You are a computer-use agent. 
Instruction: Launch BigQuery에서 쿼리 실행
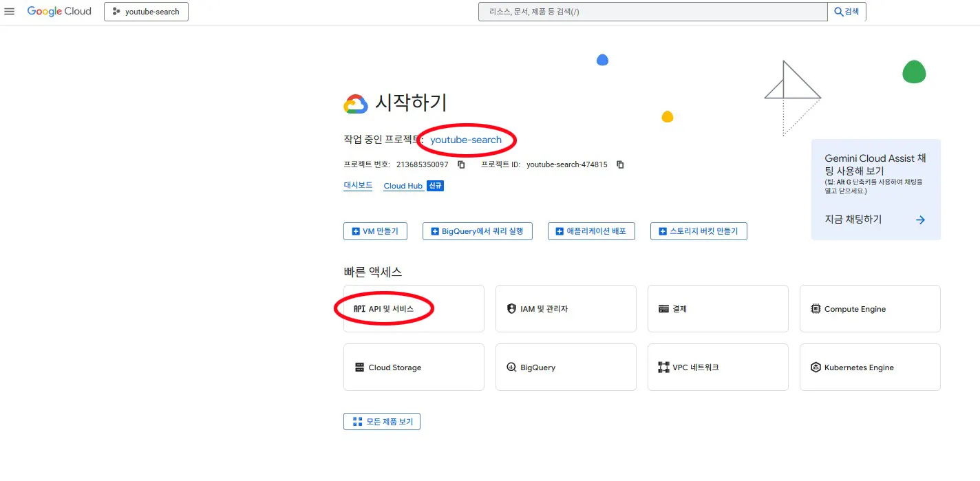(478, 231)
